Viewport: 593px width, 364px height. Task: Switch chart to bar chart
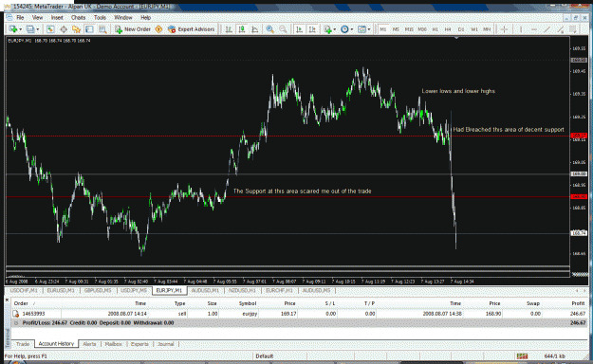tap(229, 29)
